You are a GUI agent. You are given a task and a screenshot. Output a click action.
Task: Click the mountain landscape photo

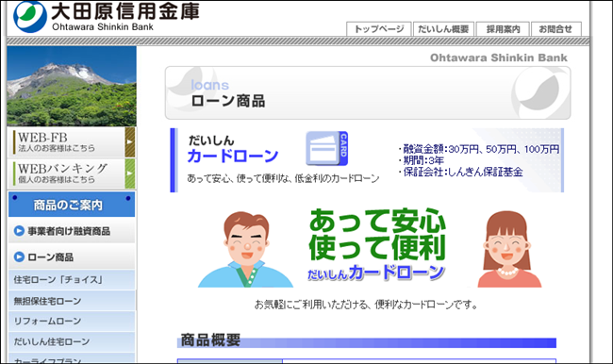coord(72,86)
